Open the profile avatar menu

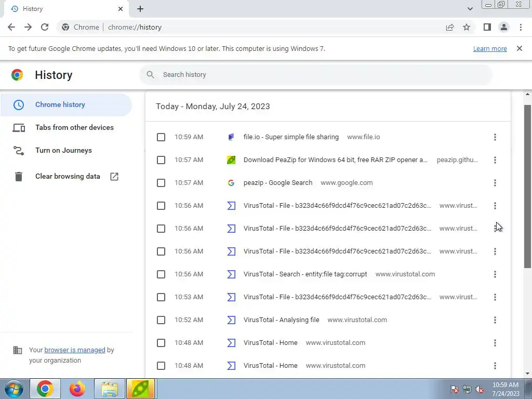(504, 27)
